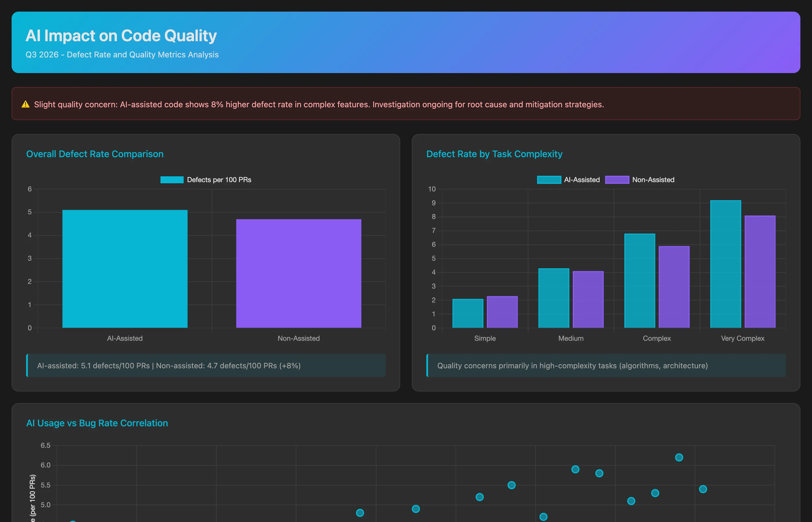The height and width of the screenshot is (522, 812).
Task: Click the 'Complex' x-axis label
Action: [x=657, y=338]
